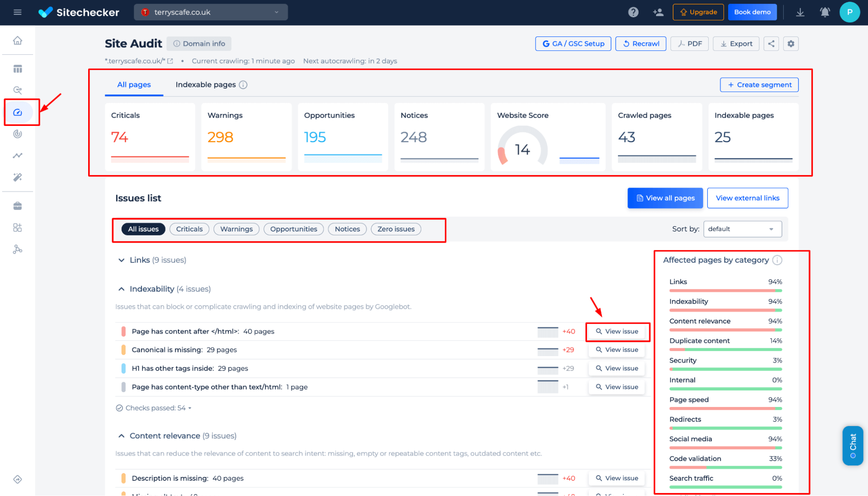Image resolution: width=868 pixels, height=496 pixels.
Task: Click the tools/wrench icon in sidebar
Action: pyautogui.click(x=17, y=177)
